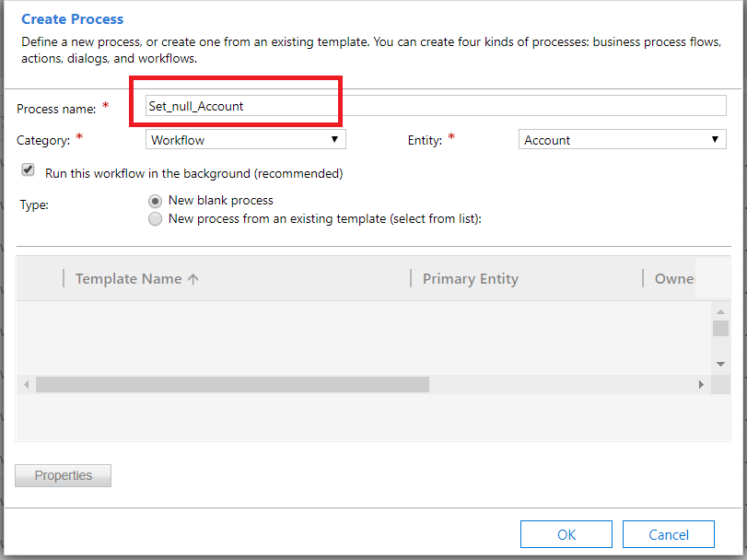Focus the Process name field containing Set_null_Account

[436, 106]
